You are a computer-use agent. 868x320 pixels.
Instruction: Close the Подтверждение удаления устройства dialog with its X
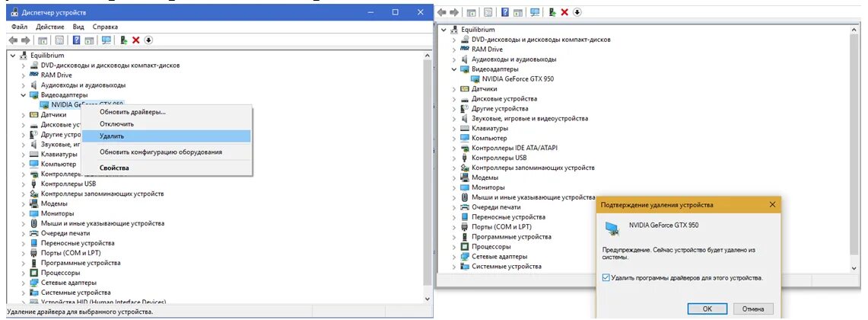tap(772, 205)
